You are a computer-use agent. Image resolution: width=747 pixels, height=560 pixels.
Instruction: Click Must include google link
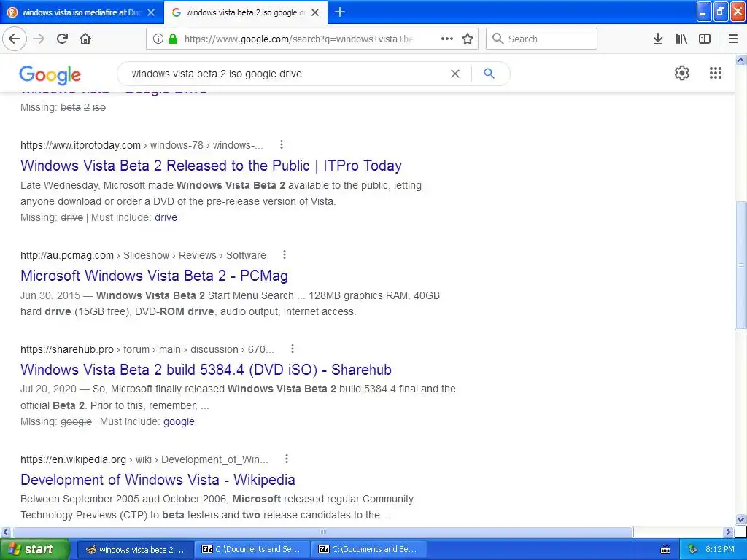pyautogui.click(x=179, y=422)
